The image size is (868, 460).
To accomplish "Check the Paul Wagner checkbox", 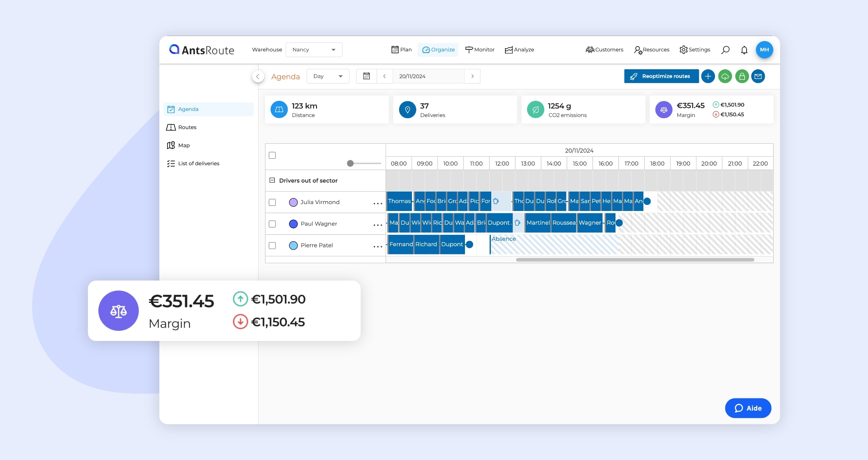I will [x=272, y=224].
